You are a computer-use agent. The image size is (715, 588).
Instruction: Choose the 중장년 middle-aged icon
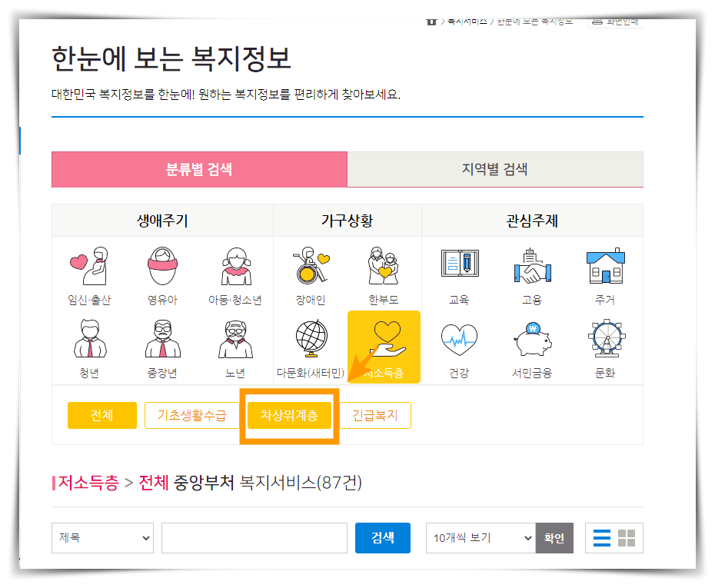(x=163, y=340)
